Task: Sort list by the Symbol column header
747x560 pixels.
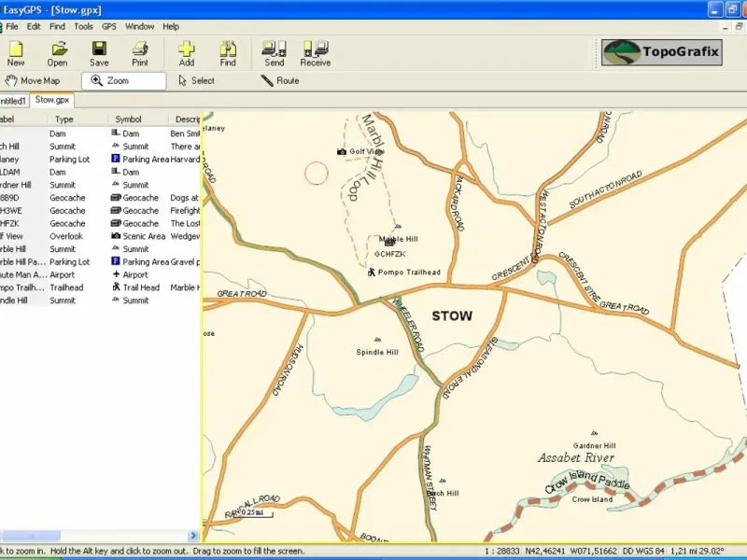Action: coord(138,119)
